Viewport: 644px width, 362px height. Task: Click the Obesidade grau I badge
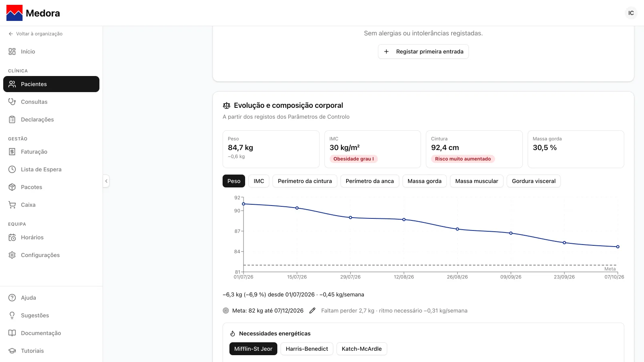(x=353, y=159)
